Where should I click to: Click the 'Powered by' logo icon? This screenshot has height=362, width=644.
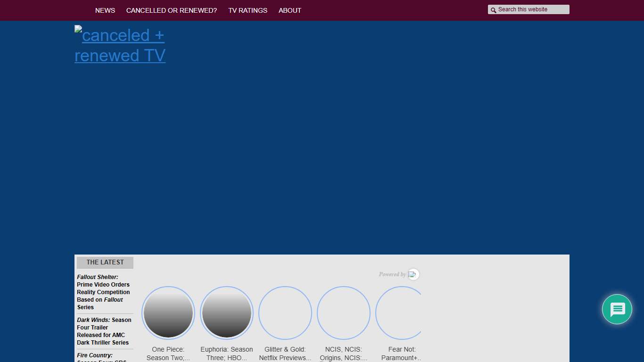click(413, 274)
